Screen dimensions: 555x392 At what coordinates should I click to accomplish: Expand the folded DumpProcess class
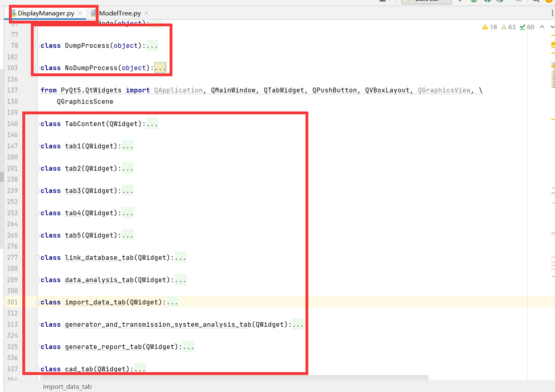click(37, 46)
